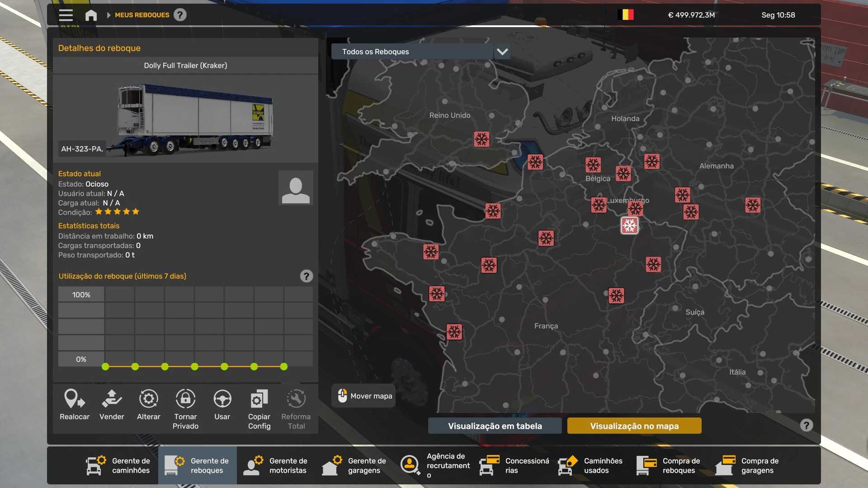Open help next to Meus Reboques
Viewport: 868px width, 488px height.
[x=180, y=15]
